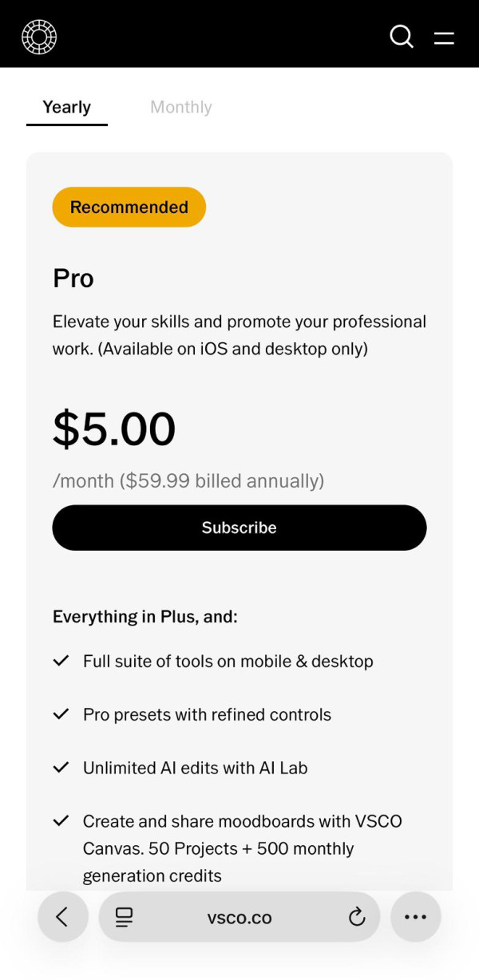This screenshot has width=479, height=980.
Task: Switch to the Yearly billing tab
Action: coord(67,107)
